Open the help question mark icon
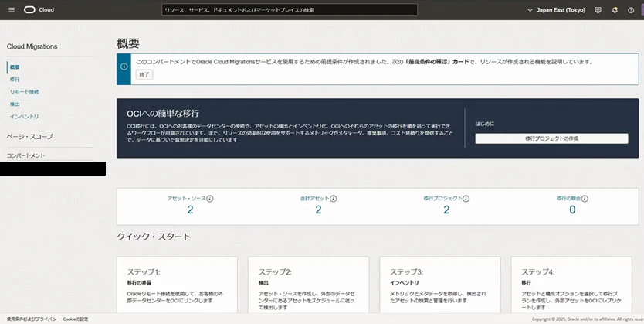644x324 pixels. pyautogui.click(x=631, y=10)
